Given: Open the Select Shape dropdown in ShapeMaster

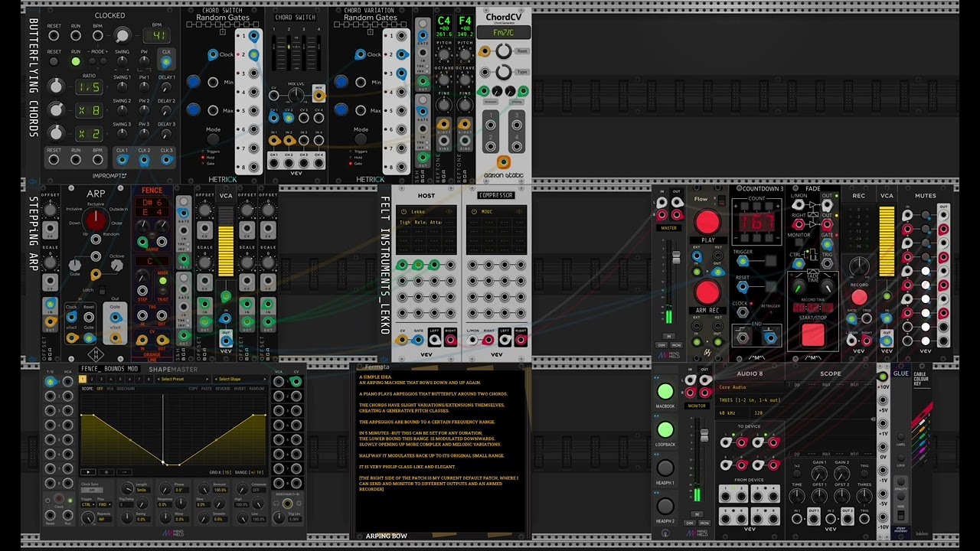Looking at the screenshot, I should 240,379.
